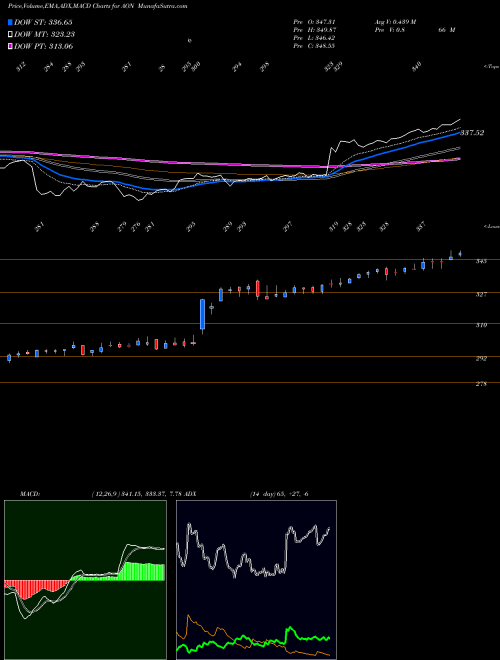Click the 292 price axis label
Image resolution: width=500 pixels, height=660 pixels.
point(481,359)
